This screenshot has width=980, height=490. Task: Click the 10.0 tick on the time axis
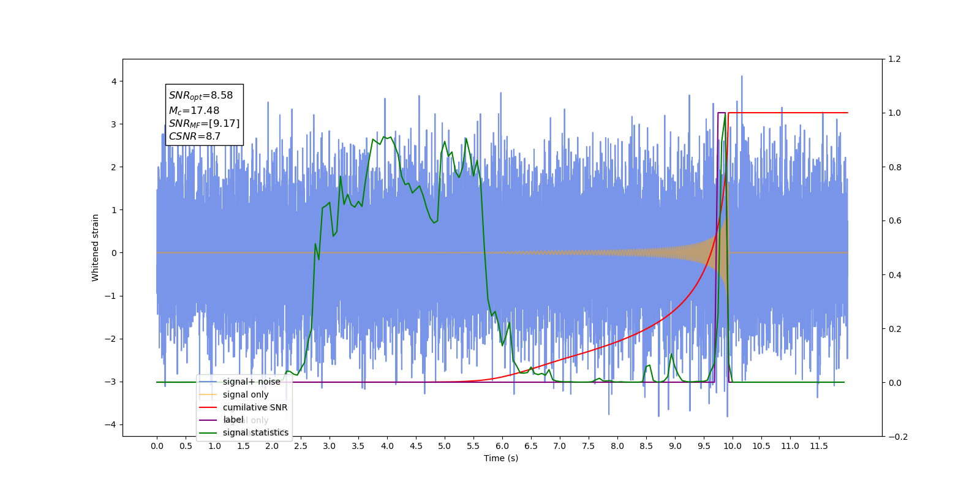coord(733,446)
